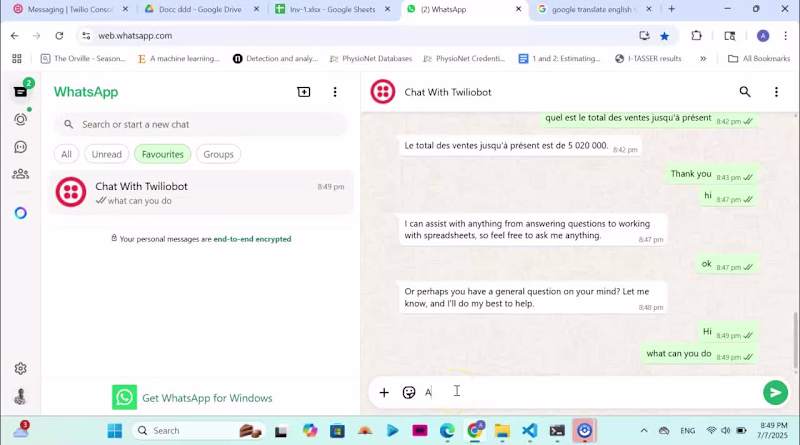Start a new chat with the plus icon
This screenshot has width=800, height=445.
304,92
